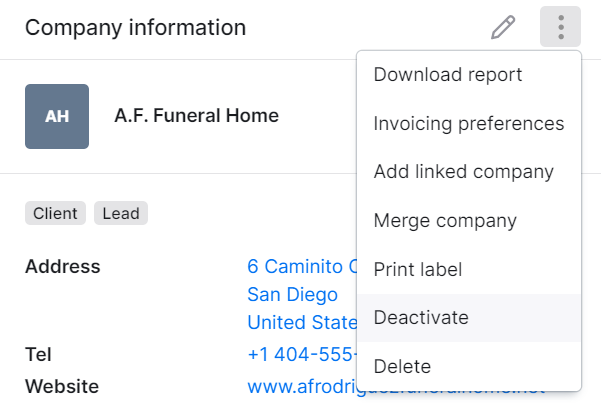Choose Print label
Screen dimensions: 601x404
point(469,269)
